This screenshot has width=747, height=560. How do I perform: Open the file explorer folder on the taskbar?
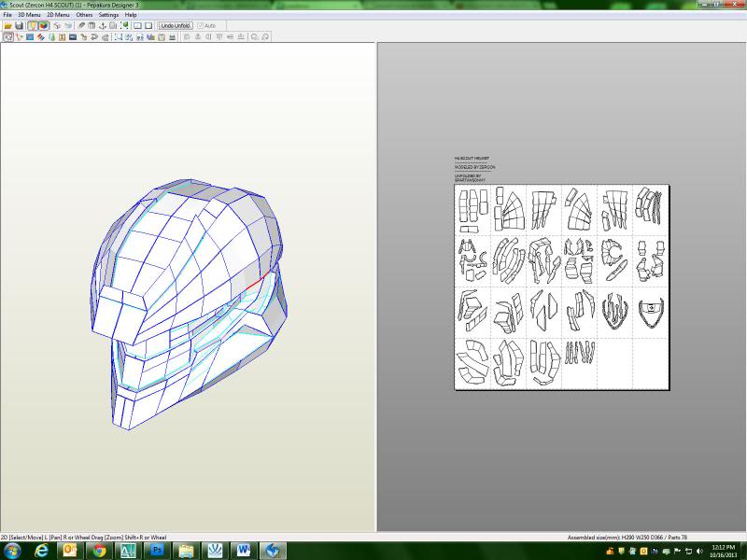coord(186,551)
